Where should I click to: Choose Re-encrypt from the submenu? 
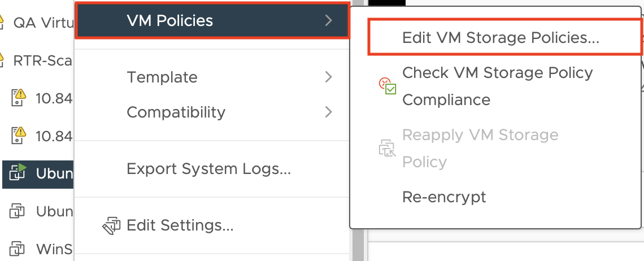pos(444,197)
